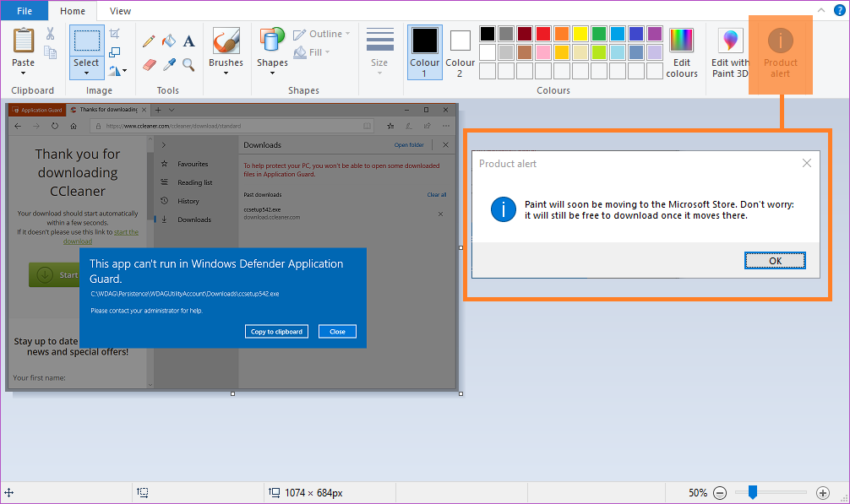
Task: Select the Text tool
Action: pos(188,41)
